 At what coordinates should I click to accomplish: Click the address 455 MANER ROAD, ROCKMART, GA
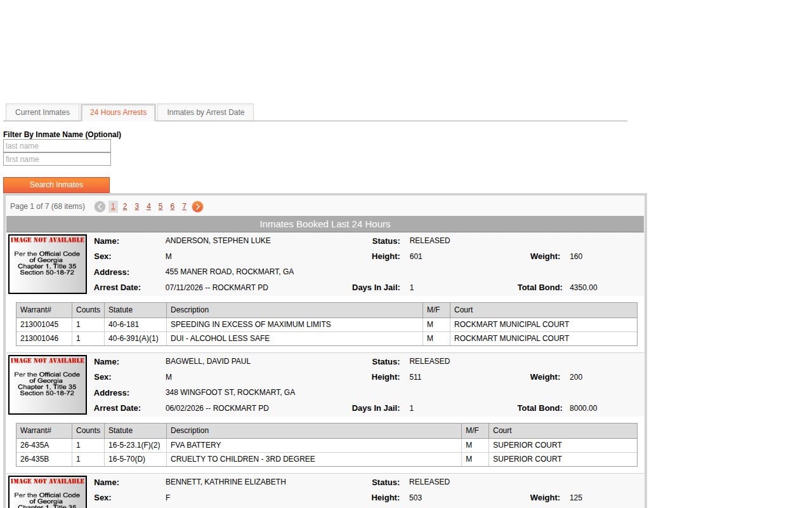tap(230, 272)
